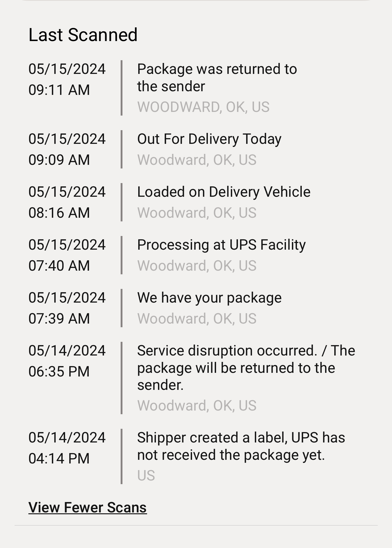Viewport: 392px width, 548px height.
Task: Click the Loaded on Delivery Vehicle entry
Action: tap(224, 192)
